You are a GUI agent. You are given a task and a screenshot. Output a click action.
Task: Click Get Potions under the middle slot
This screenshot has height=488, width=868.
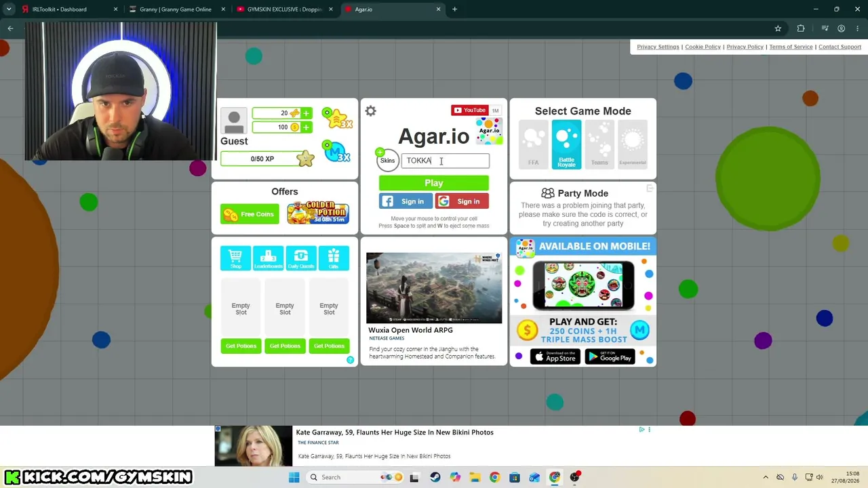285,346
